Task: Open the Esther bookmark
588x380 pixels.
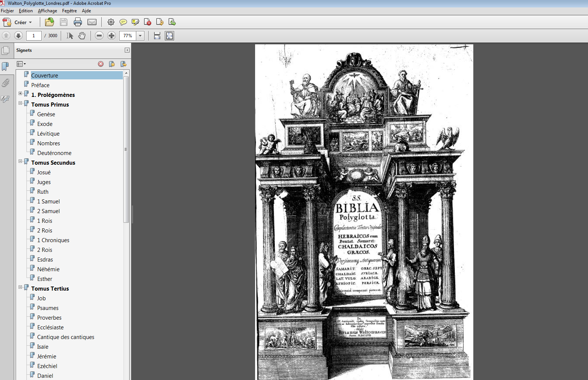Action: click(x=45, y=279)
